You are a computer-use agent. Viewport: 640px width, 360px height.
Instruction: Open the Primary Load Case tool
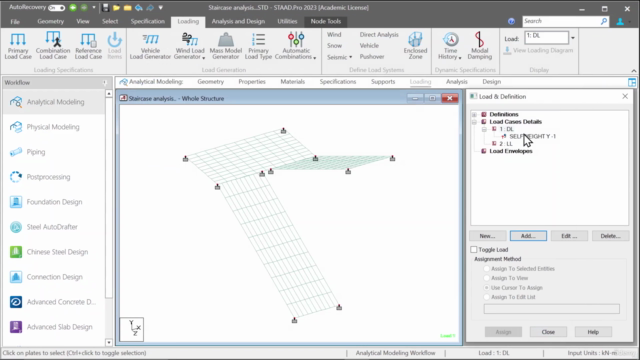[x=18, y=46]
